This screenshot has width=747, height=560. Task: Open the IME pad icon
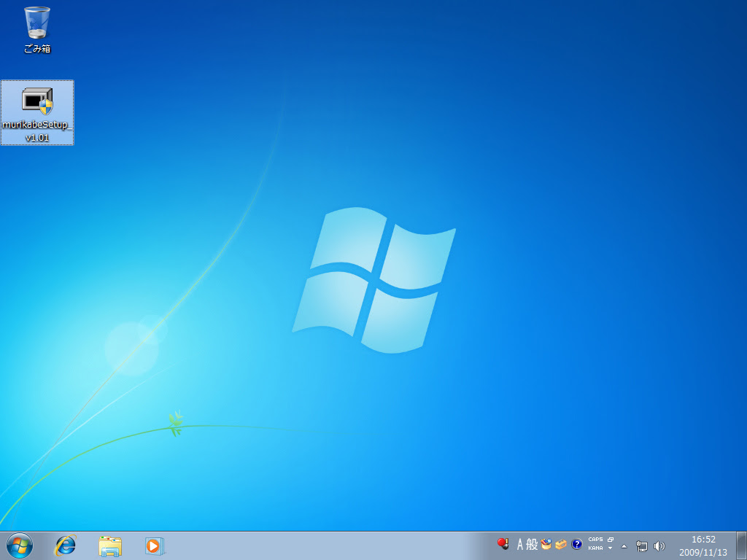(546, 544)
